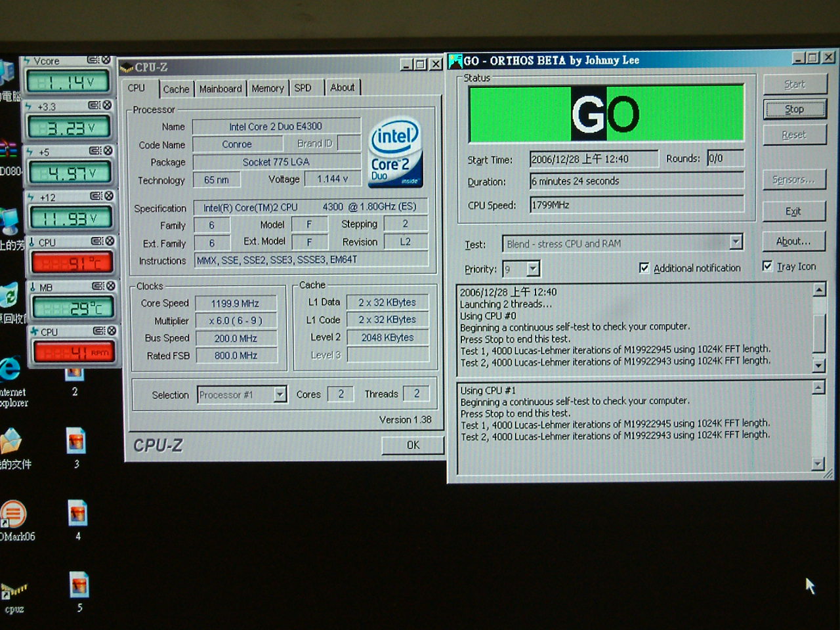Open settings icon on MB temperature gadget
Viewport: 840px width, 630px height.
coord(98,285)
